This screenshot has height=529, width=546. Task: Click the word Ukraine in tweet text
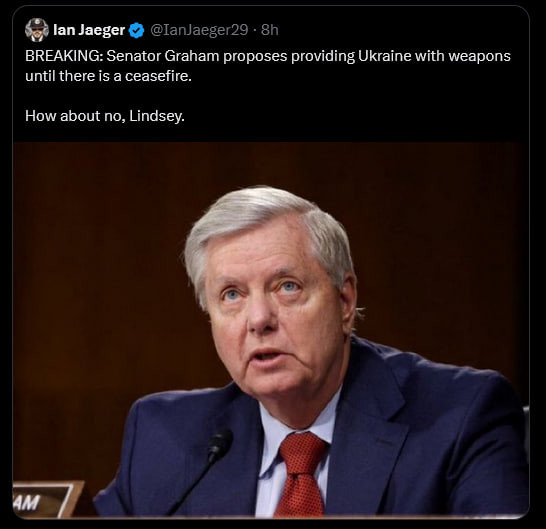click(x=384, y=56)
